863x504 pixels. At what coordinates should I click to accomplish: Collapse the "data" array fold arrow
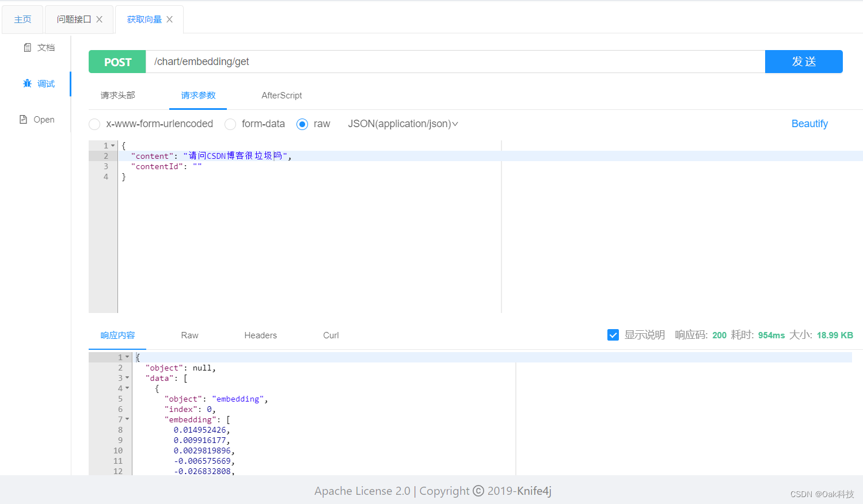[127, 378]
